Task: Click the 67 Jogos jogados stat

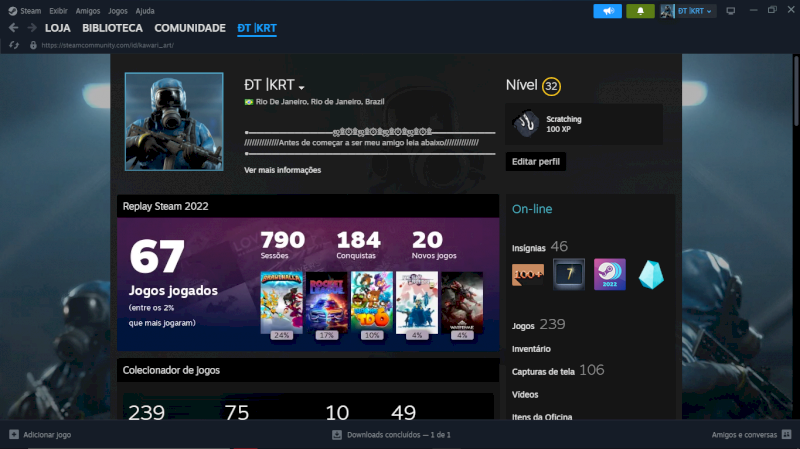Action: point(173,269)
